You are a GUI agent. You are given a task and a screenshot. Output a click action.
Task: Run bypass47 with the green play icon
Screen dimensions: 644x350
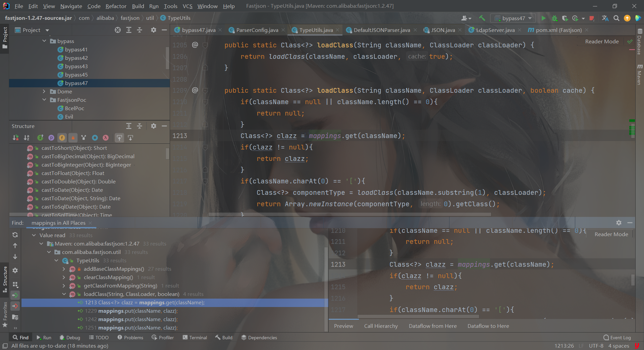point(543,18)
